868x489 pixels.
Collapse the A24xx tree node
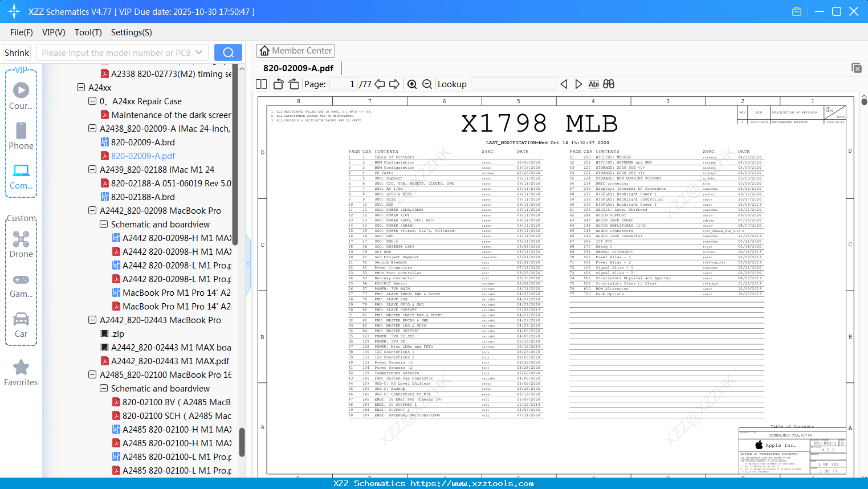[81, 88]
